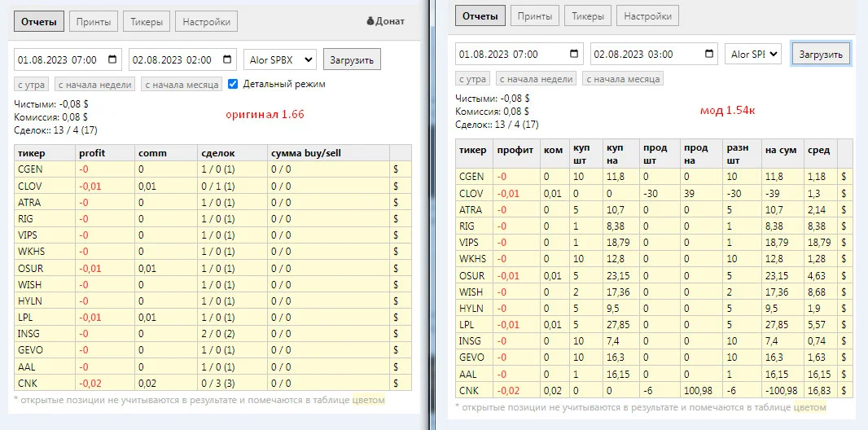
Task: Click the GEVO ticker in right table
Action: pos(471,358)
